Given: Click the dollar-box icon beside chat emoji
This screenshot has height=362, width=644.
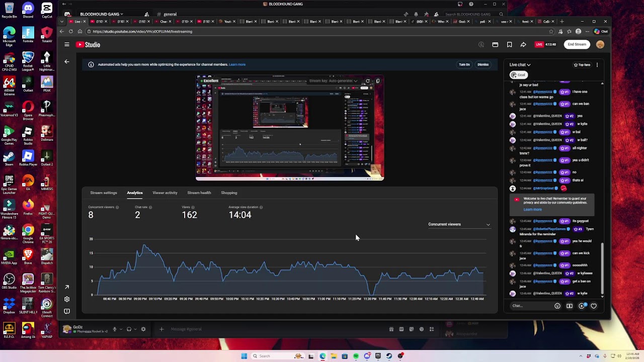Looking at the screenshot, I should click(570, 306).
